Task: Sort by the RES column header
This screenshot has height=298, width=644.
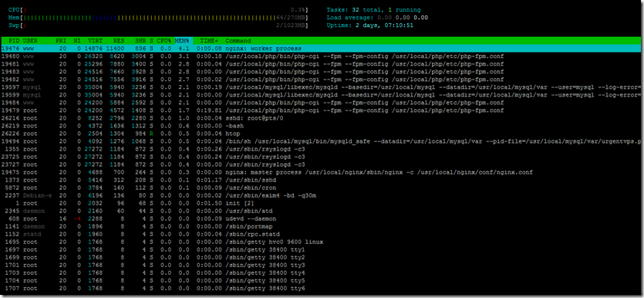Action: pos(119,41)
